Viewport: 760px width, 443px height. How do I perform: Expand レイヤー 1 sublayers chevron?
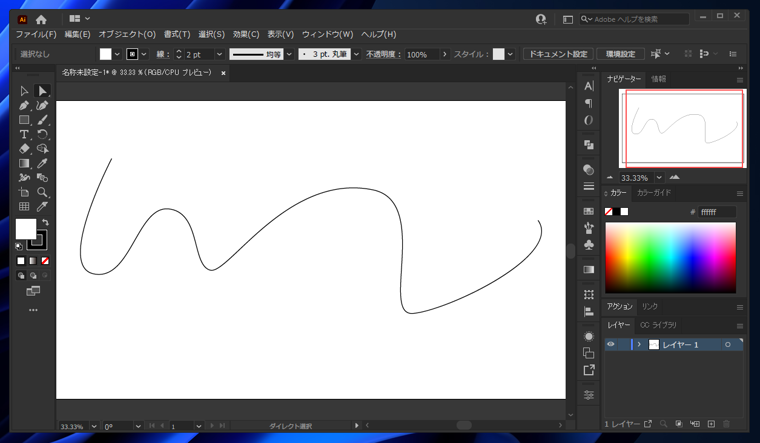[639, 345]
